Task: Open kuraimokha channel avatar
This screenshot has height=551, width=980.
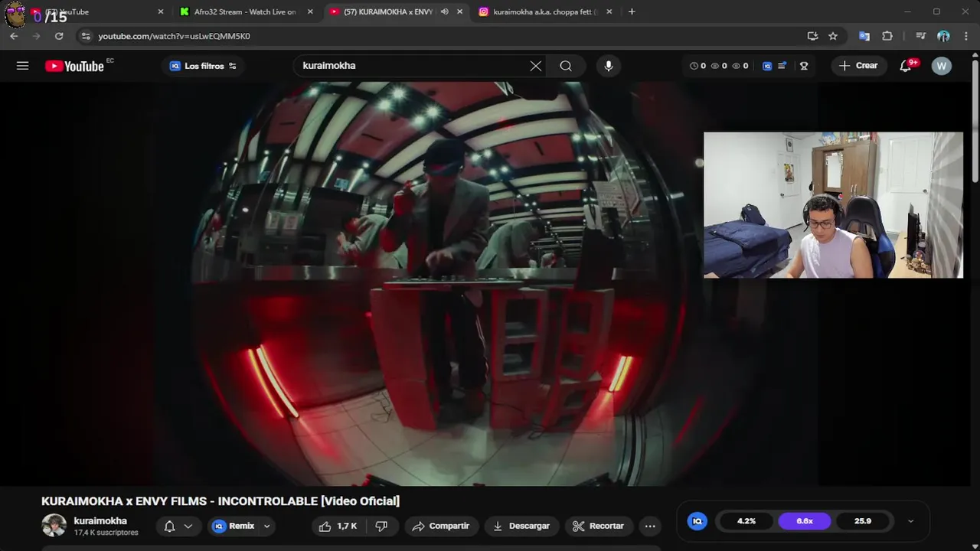Action: pyautogui.click(x=54, y=526)
